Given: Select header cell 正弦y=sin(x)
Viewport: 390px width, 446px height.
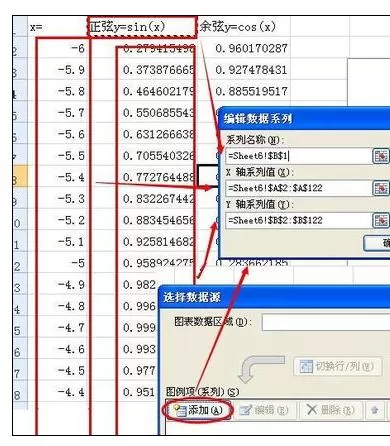Looking at the screenshot, I should pyautogui.click(x=143, y=27).
